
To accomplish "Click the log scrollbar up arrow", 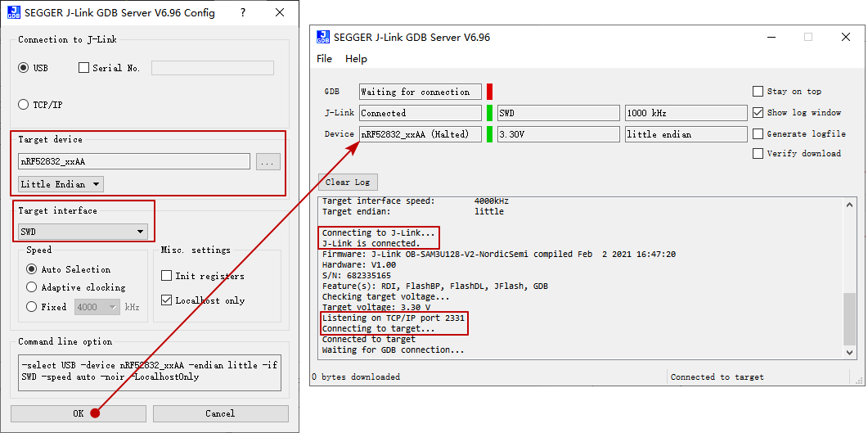I will click(850, 205).
